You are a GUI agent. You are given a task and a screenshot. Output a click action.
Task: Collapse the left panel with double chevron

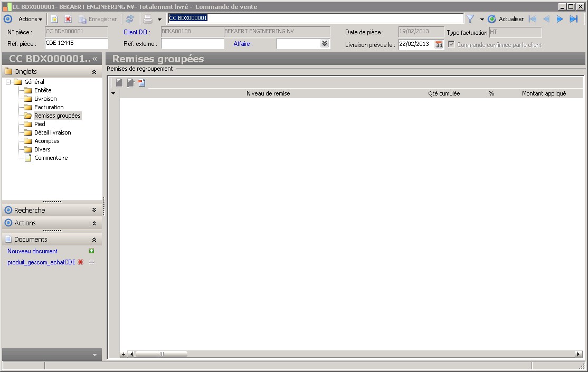click(x=95, y=59)
